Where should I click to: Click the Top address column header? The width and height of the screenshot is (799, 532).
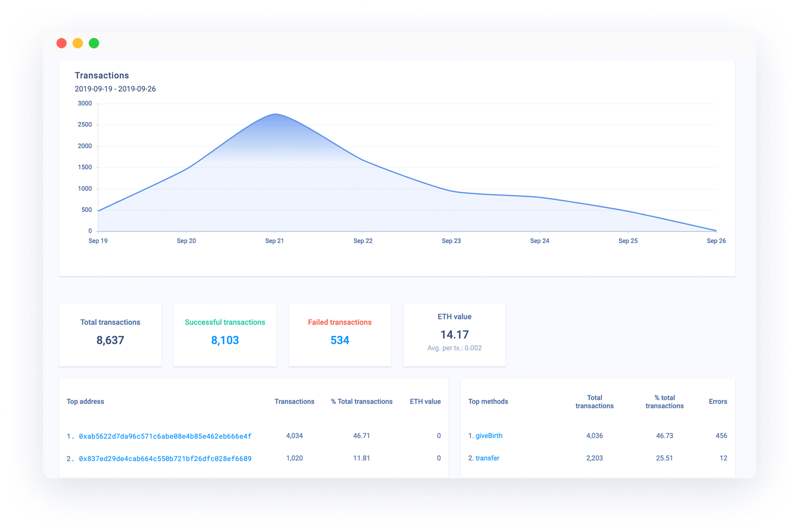(x=85, y=401)
